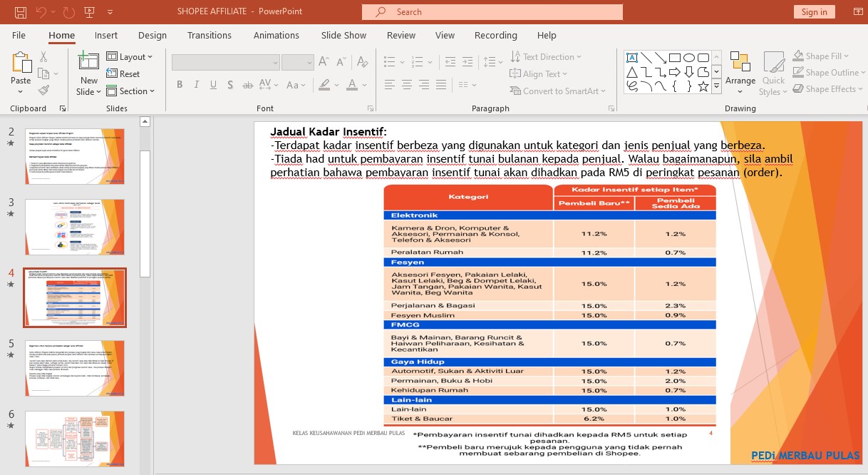Click the Sign in button
This screenshot has width=868, height=475.
click(814, 12)
